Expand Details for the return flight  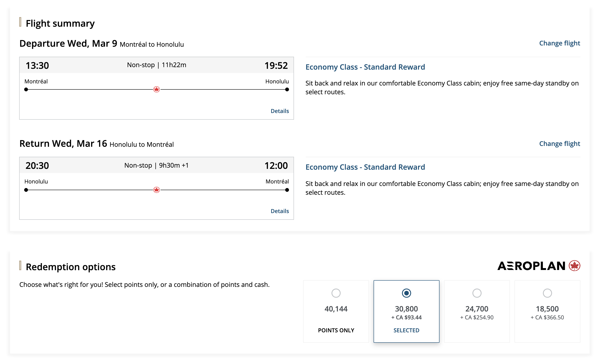coord(280,211)
